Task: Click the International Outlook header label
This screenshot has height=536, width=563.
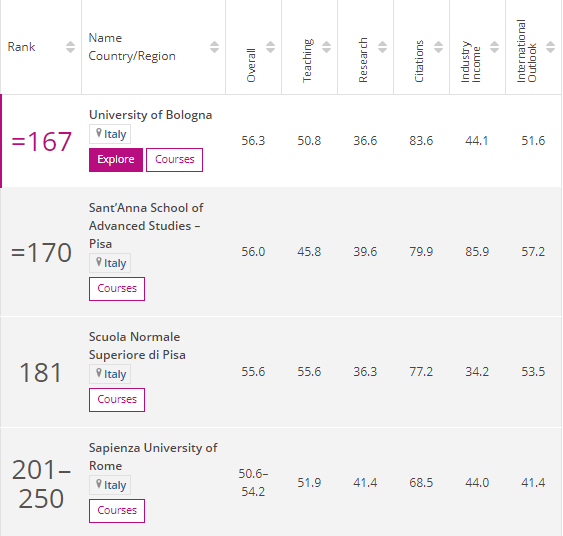Action: tap(527, 51)
